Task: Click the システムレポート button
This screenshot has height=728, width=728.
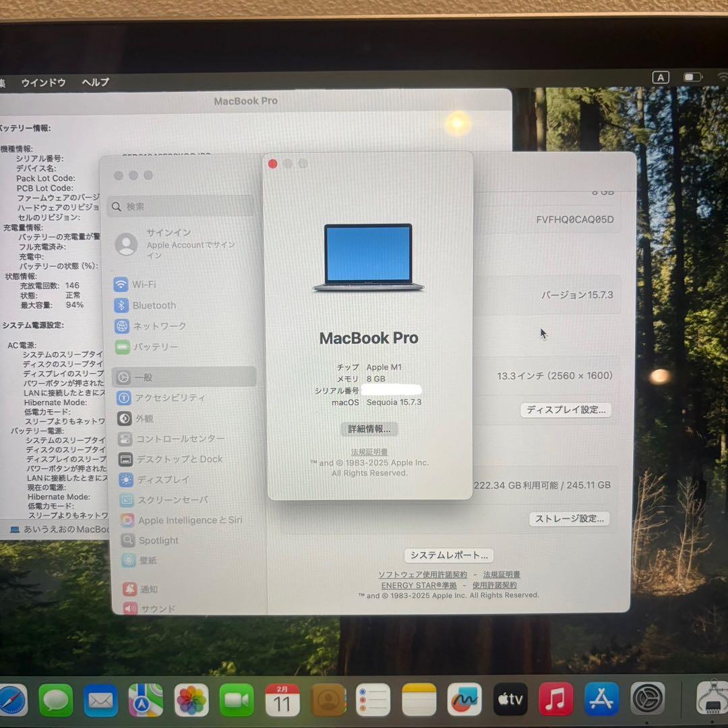Action: coord(448,555)
